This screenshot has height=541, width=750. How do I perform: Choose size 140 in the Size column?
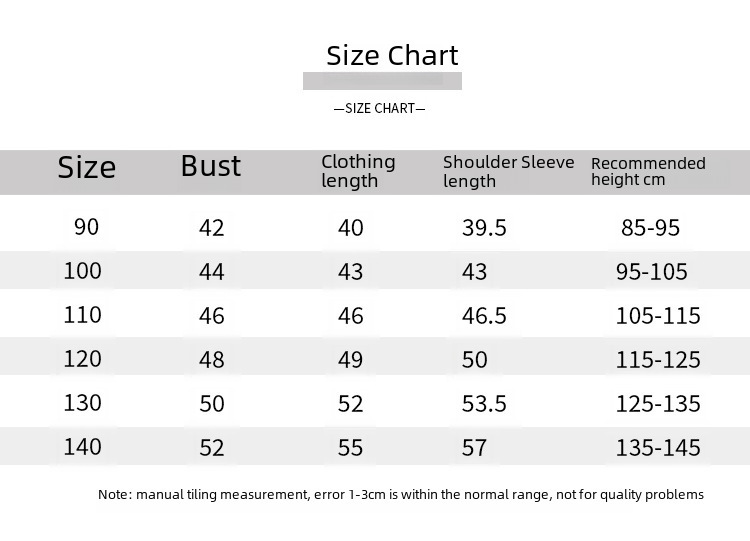pyautogui.click(x=83, y=446)
